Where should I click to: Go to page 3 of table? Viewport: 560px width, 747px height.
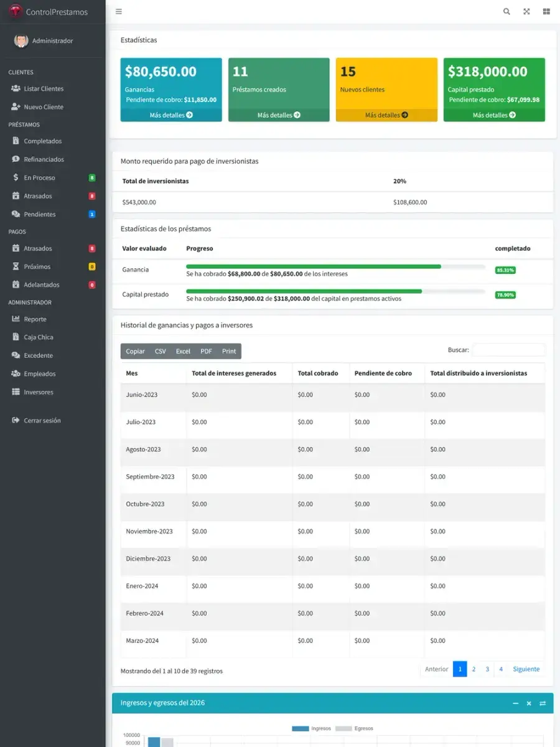point(487,669)
